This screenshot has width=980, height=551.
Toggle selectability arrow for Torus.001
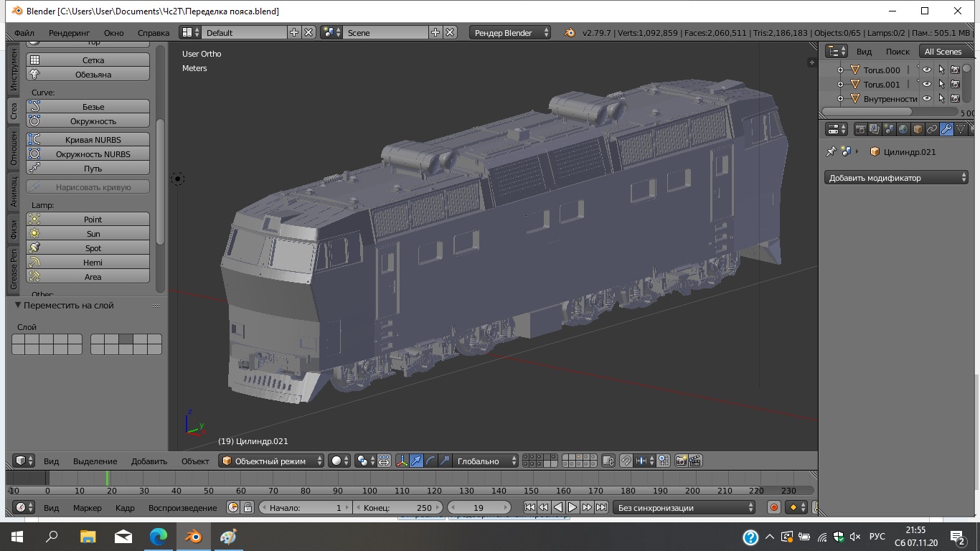pos(941,84)
